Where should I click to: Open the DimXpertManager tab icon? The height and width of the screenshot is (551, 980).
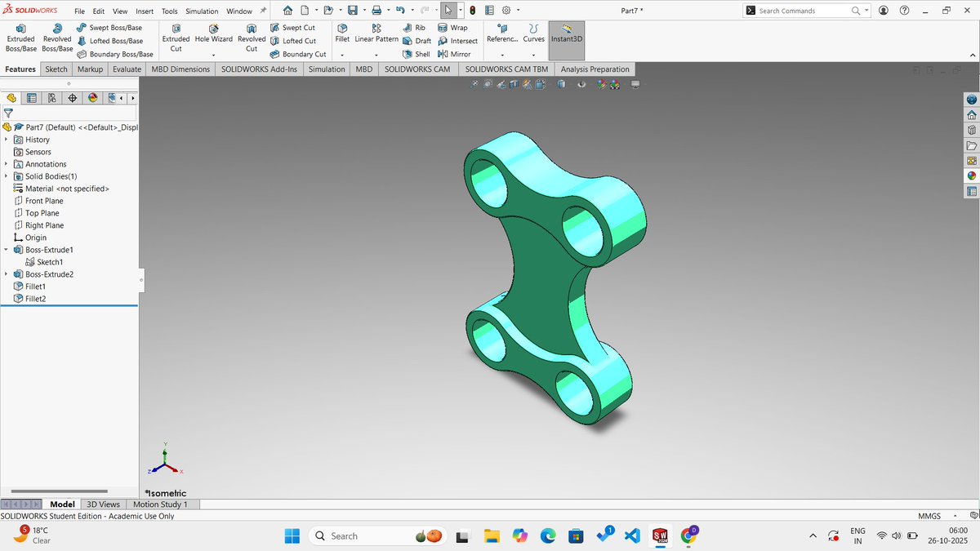click(x=72, y=98)
